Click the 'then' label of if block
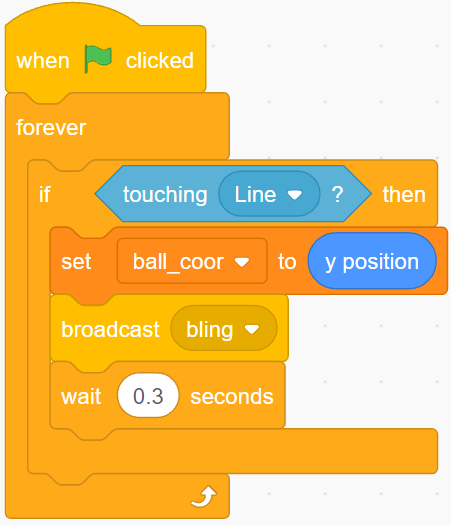 404,194
